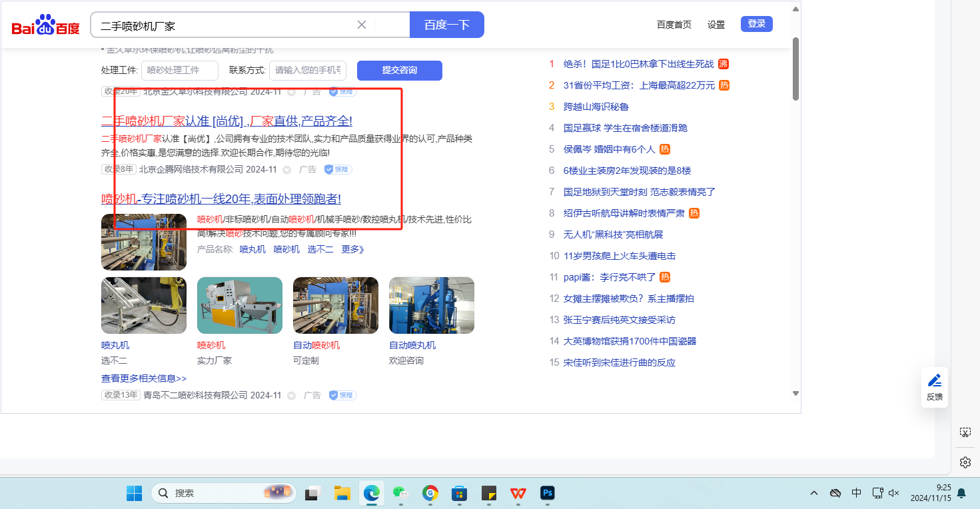Click the 保障 badge beside 北京企腾网络技术有限公司
980x509 pixels.
[x=338, y=169]
